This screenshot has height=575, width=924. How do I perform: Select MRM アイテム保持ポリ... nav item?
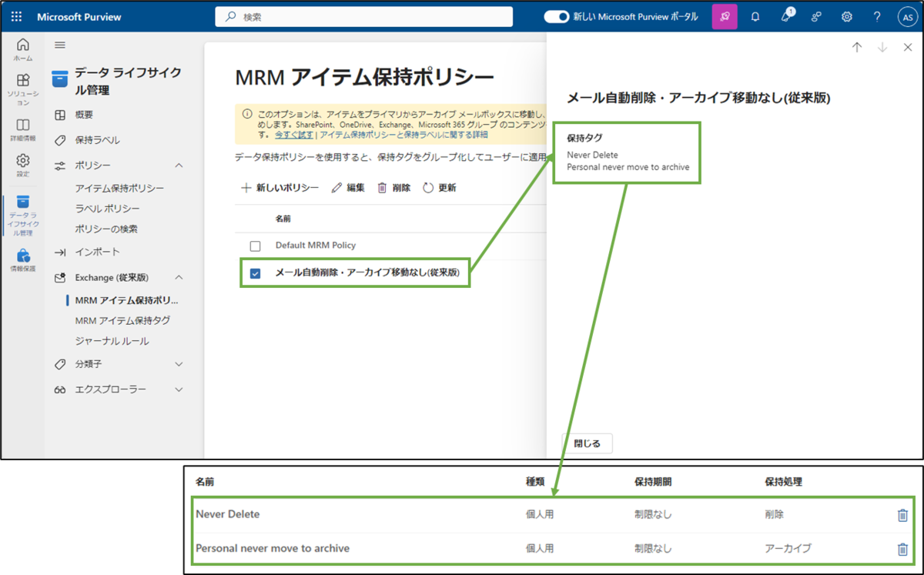(126, 300)
